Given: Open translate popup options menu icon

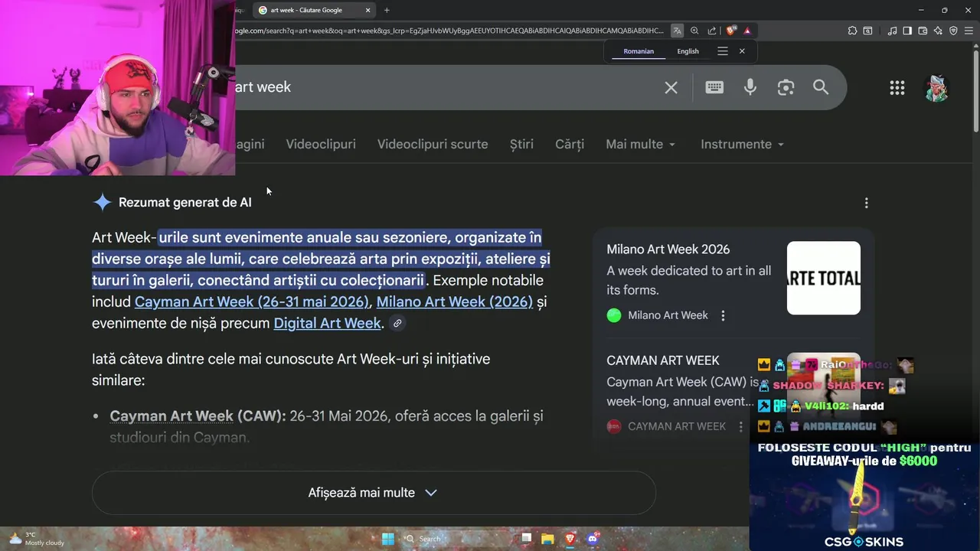Looking at the screenshot, I should (722, 51).
